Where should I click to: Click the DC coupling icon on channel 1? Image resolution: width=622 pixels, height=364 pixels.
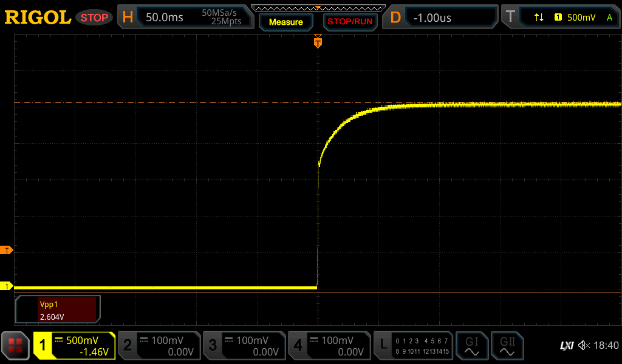(59, 340)
